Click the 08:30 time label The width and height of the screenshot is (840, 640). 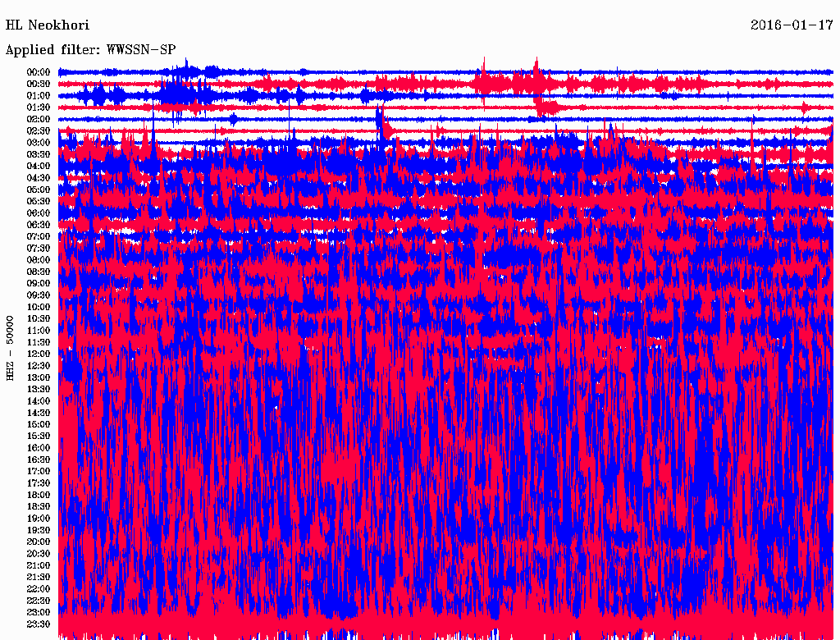39,272
